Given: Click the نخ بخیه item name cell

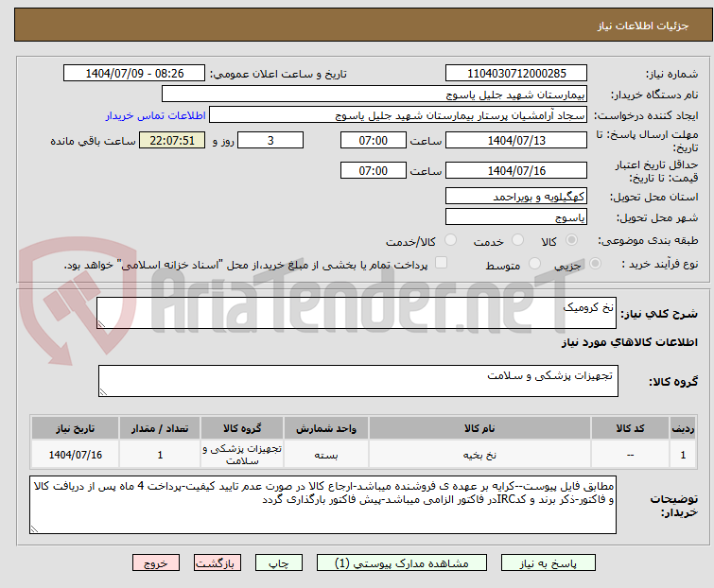Looking at the screenshot, I should click(479, 455).
